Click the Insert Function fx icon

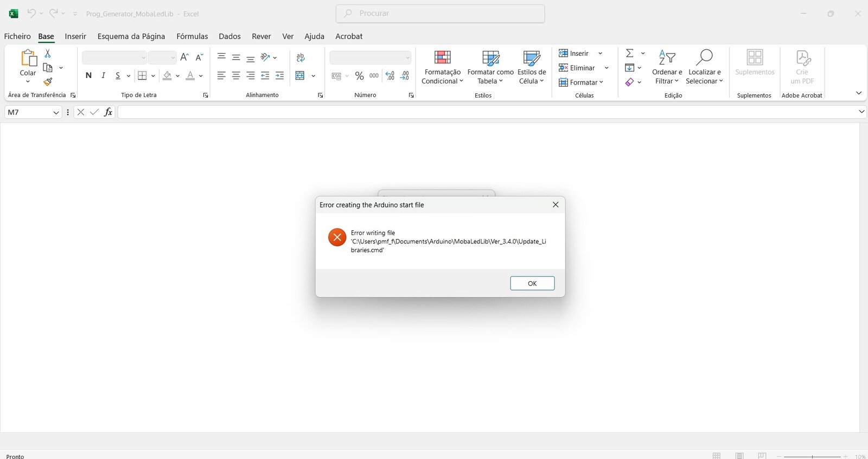coord(108,112)
